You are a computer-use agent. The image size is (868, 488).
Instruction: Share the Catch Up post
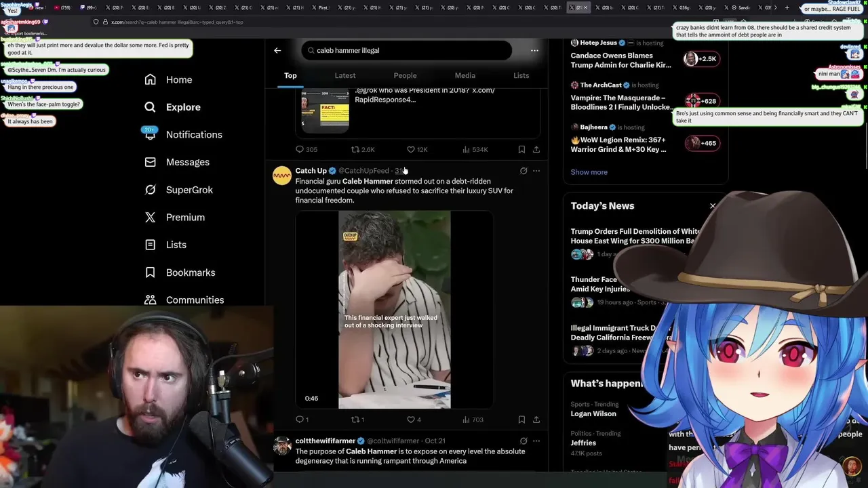[536, 420]
